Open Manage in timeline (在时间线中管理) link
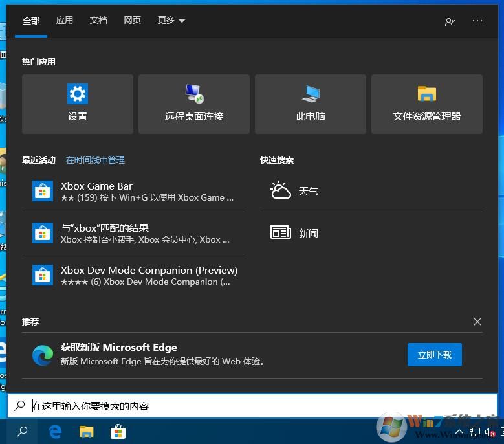This screenshot has height=444, width=504. click(x=95, y=160)
